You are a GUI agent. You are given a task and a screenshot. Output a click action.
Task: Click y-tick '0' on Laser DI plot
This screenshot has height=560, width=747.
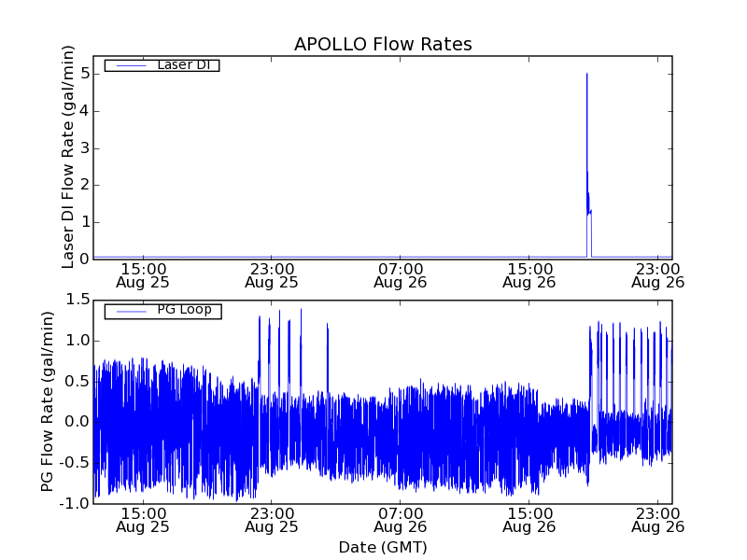85,259
